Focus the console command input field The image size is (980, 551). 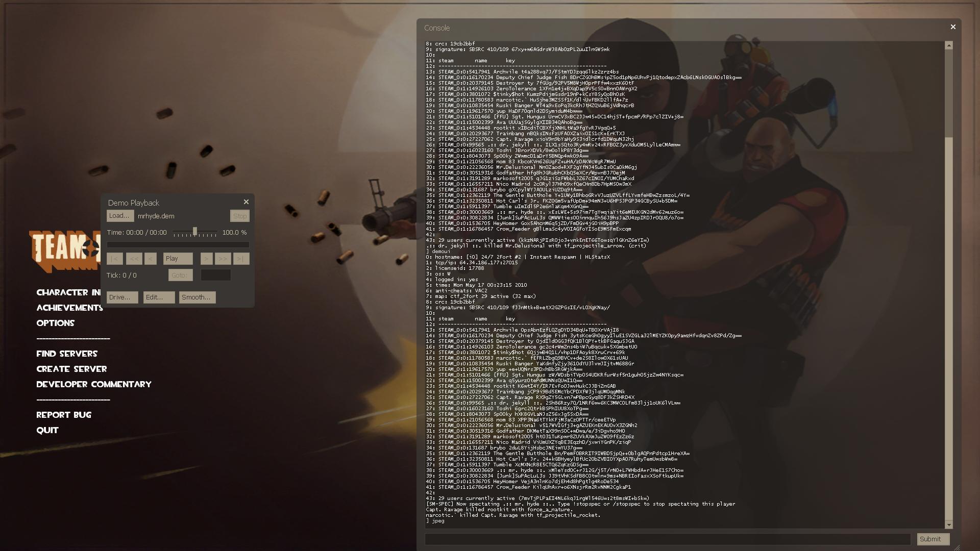[668, 539]
